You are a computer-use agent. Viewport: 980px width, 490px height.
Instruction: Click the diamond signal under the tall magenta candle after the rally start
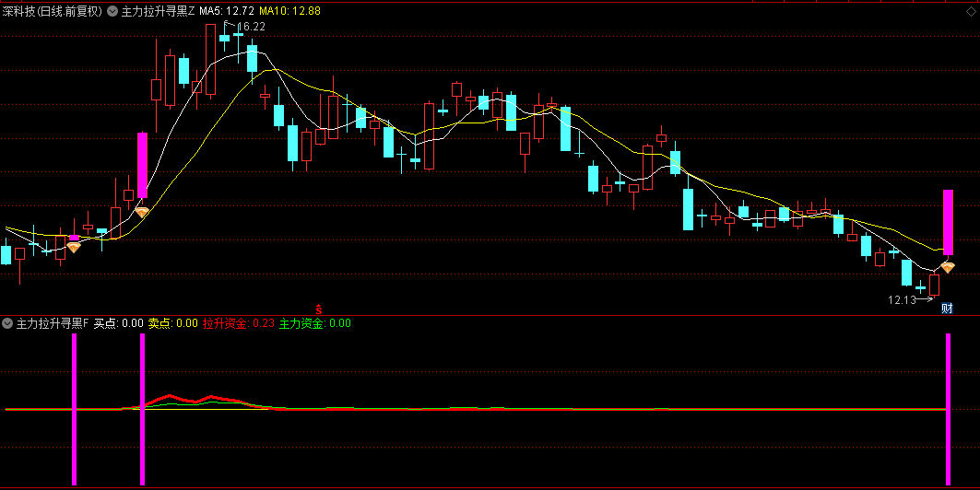point(142,212)
